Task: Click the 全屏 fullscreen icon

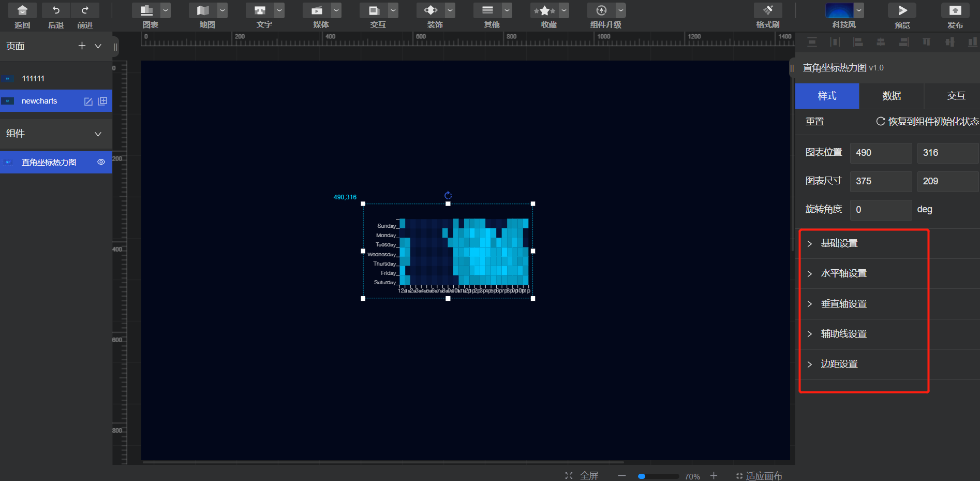Action: pyautogui.click(x=569, y=475)
